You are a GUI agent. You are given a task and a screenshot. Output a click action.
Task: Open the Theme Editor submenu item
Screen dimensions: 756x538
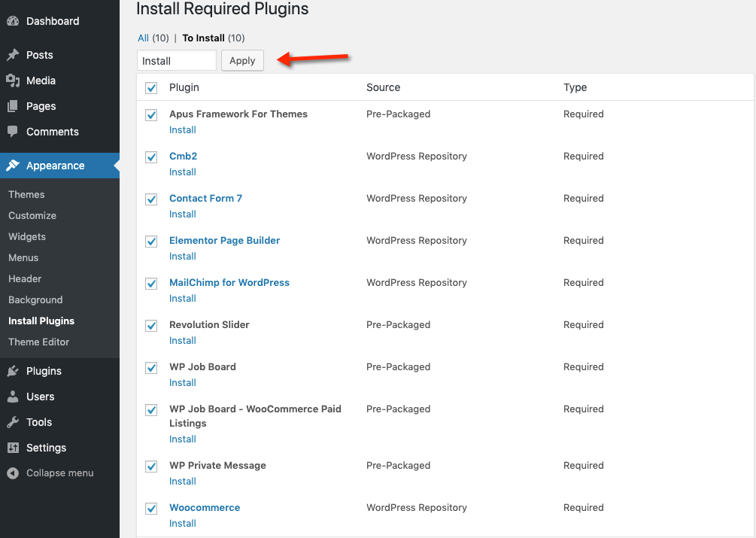tap(39, 342)
